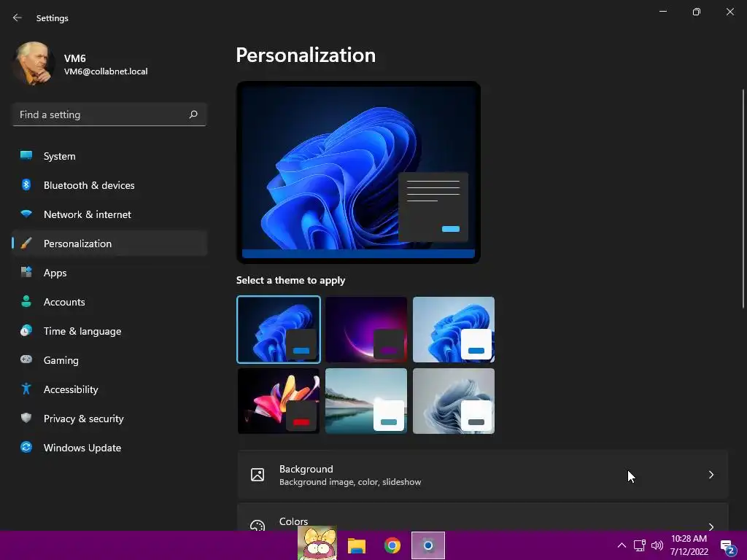747x560 pixels.
Task: Click the Gaming controller icon
Action: (x=26, y=359)
